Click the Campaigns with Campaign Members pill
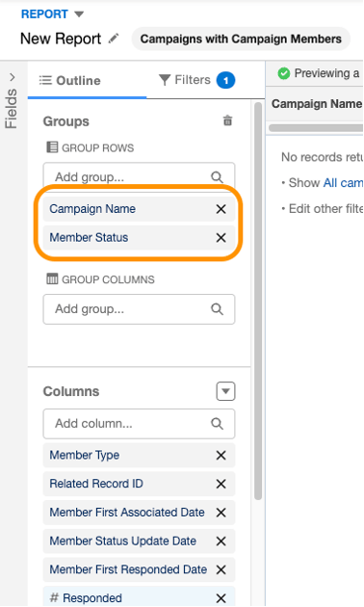Image resolution: width=364 pixels, height=607 pixels. pos(241,39)
